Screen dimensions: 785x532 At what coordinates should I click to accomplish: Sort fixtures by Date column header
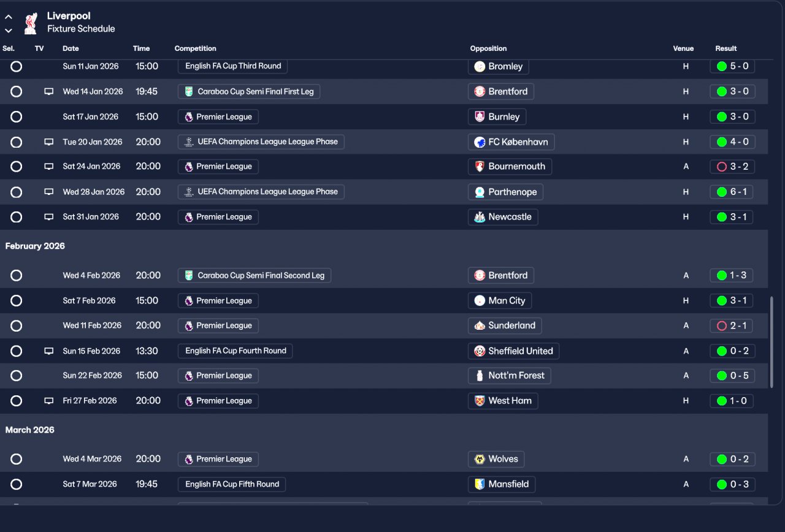point(71,48)
